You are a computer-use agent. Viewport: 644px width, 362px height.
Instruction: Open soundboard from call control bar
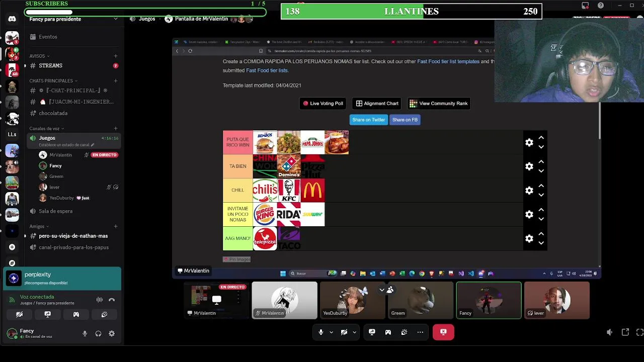(404, 332)
